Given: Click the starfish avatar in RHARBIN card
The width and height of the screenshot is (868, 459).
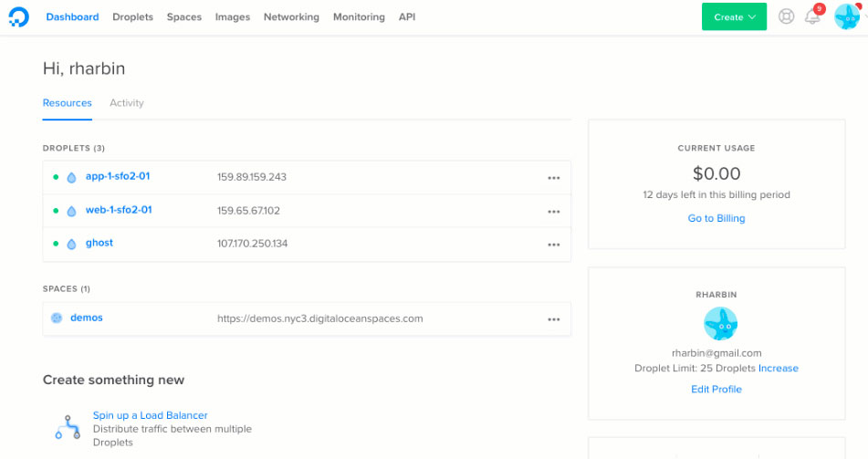Looking at the screenshot, I should point(720,323).
